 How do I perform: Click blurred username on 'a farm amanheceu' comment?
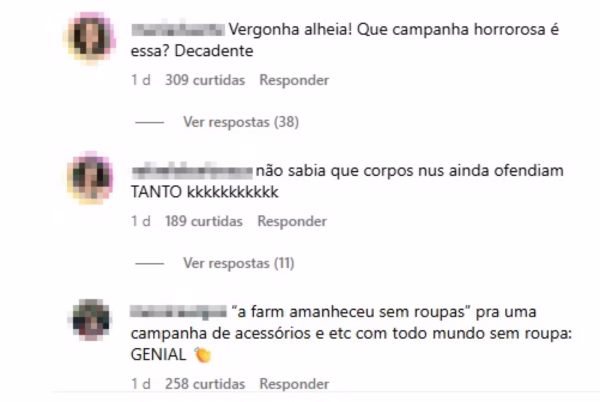[x=178, y=311]
